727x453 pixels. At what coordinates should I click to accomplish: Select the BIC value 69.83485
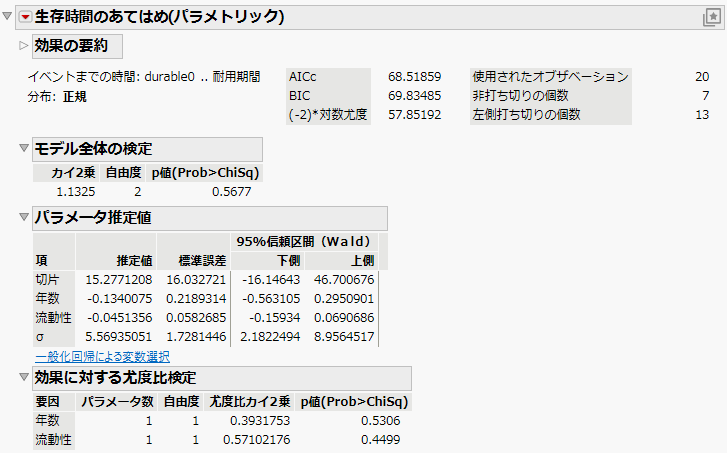coord(415,96)
